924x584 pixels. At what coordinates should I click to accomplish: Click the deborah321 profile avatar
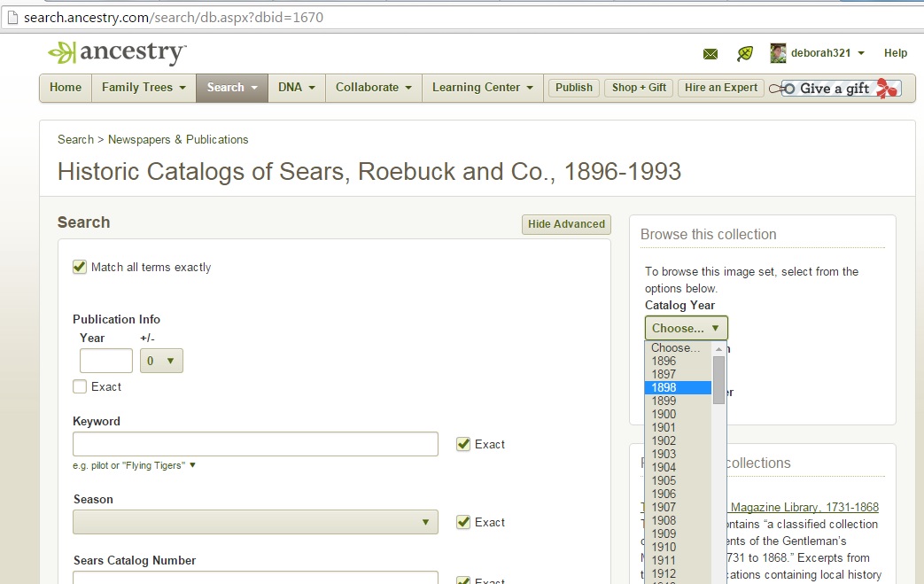pos(778,53)
